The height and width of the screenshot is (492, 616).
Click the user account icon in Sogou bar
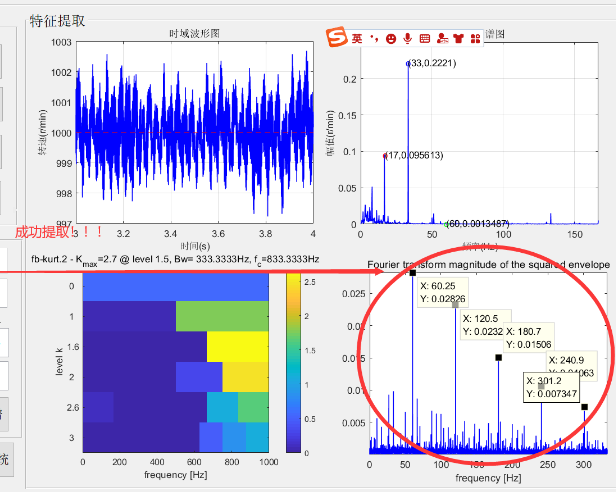click(x=442, y=39)
